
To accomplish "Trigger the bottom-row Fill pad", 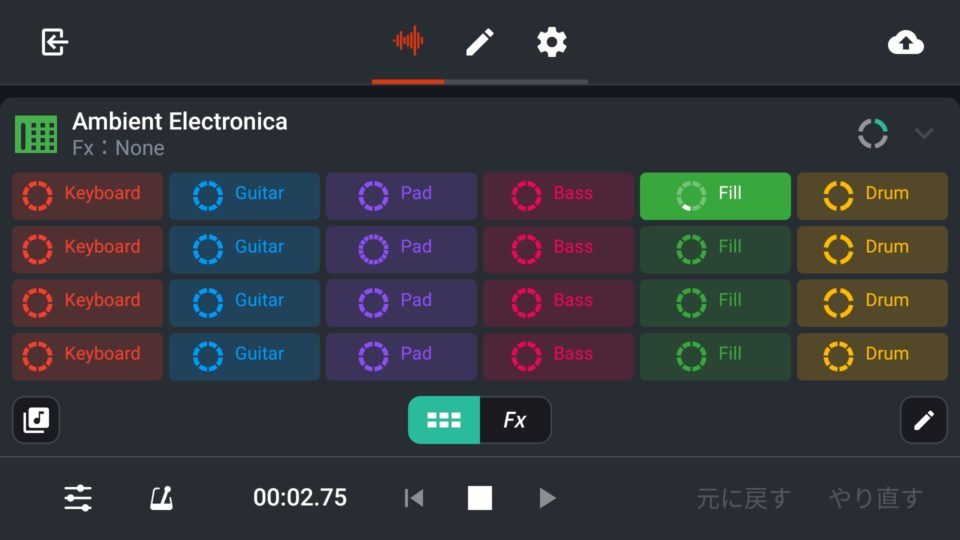I will pyautogui.click(x=715, y=356).
